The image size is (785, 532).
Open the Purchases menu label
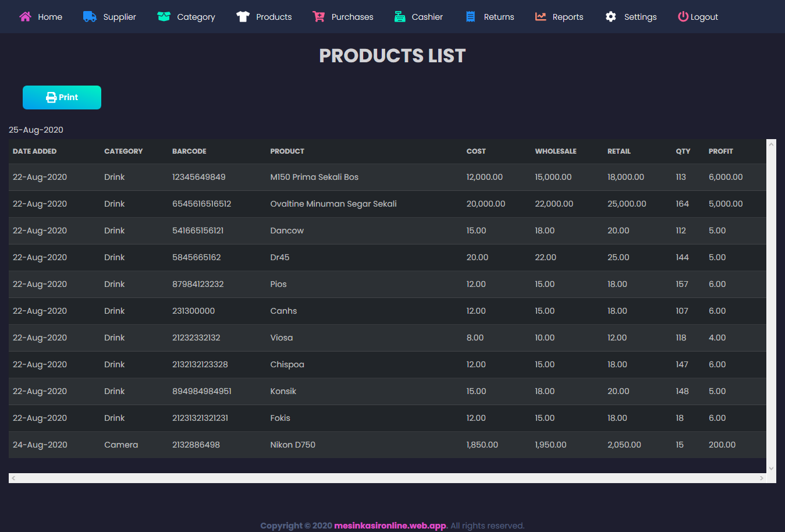(353, 17)
